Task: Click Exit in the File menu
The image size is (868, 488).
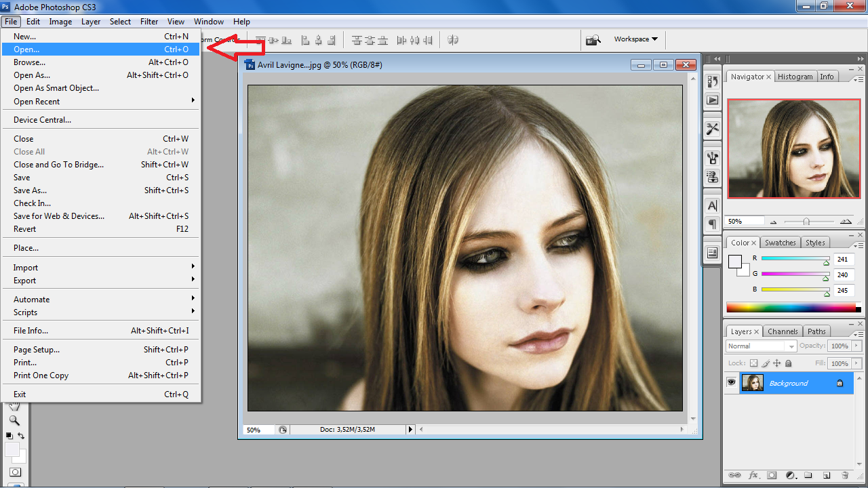Action: pyautogui.click(x=101, y=394)
